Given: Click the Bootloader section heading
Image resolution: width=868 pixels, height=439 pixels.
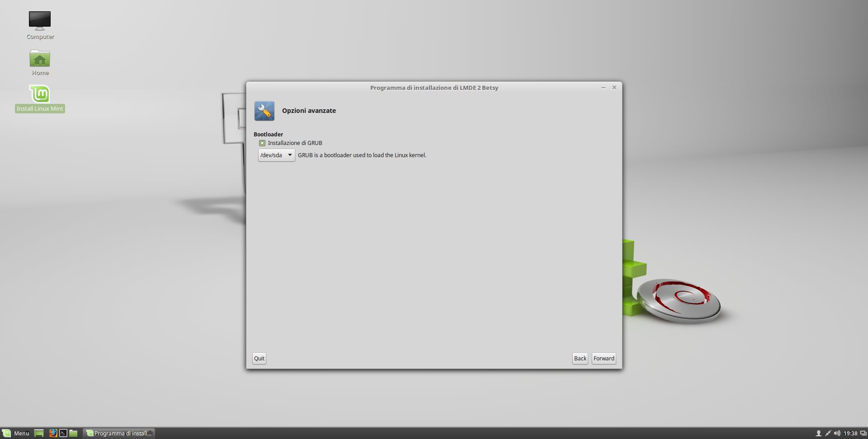Looking at the screenshot, I should pyautogui.click(x=268, y=134).
